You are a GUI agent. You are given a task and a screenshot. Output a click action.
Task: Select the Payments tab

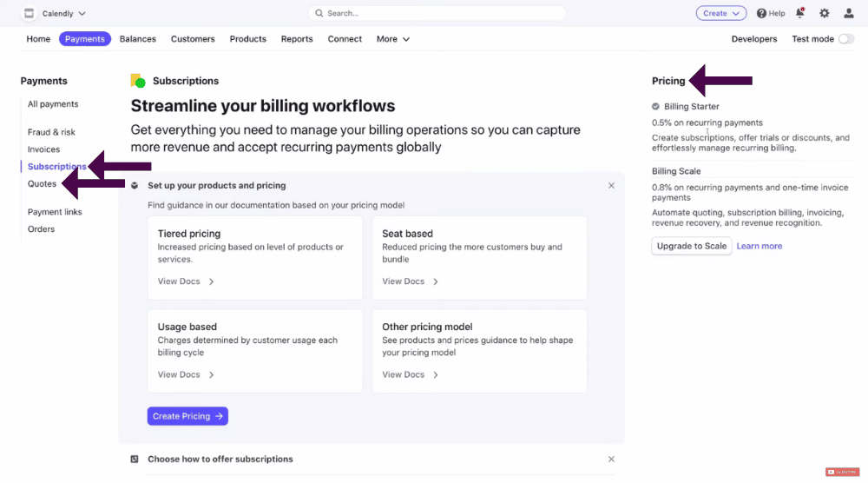coord(85,39)
